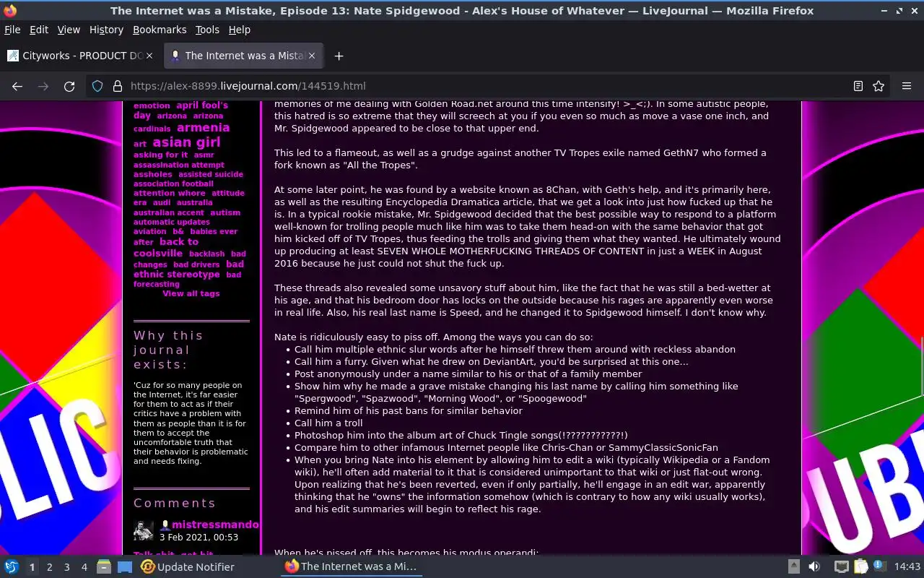Image resolution: width=924 pixels, height=578 pixels.
Task: Open the File menu
Action: tap(12, 30)
